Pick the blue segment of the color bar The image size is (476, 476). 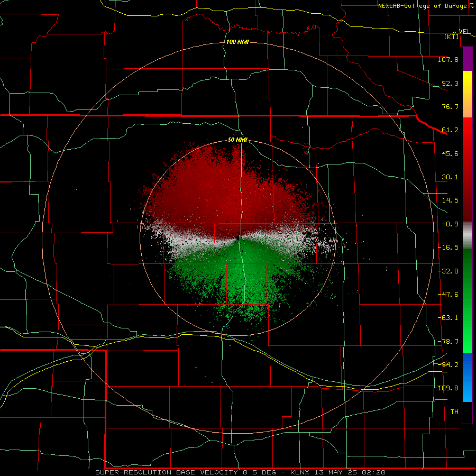[467, 377]
